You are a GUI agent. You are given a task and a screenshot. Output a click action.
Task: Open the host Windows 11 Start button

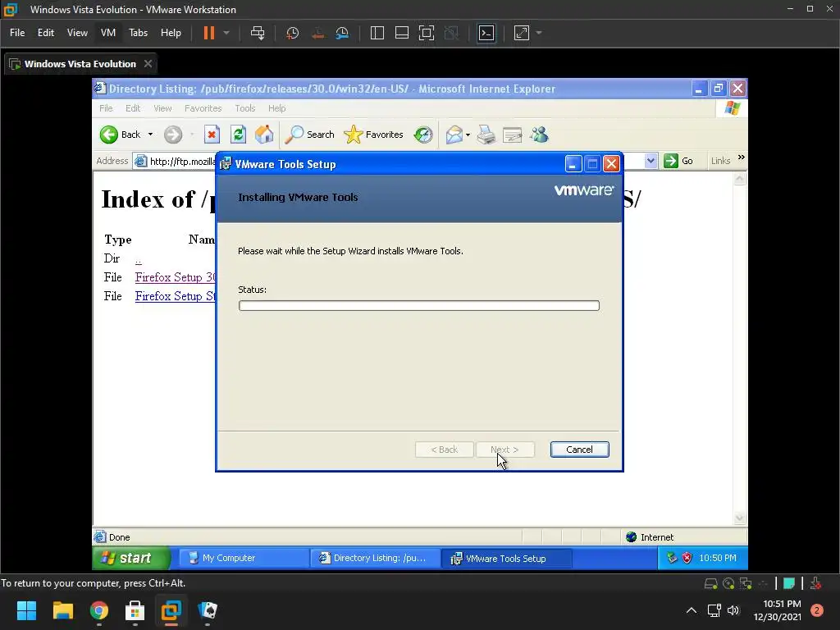coord(26,610)
